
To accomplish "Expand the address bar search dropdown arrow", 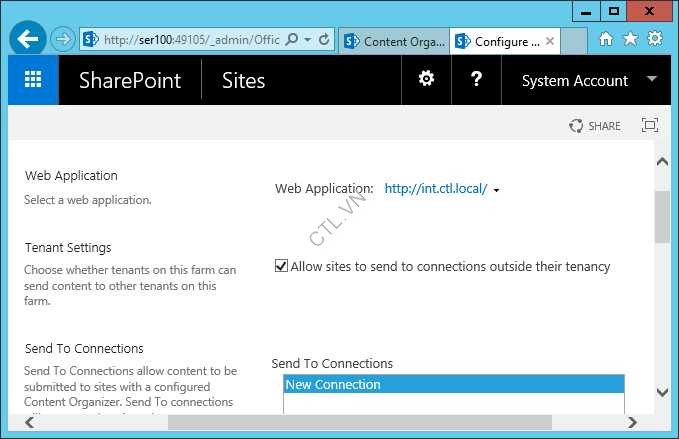I will click(307, 40).
